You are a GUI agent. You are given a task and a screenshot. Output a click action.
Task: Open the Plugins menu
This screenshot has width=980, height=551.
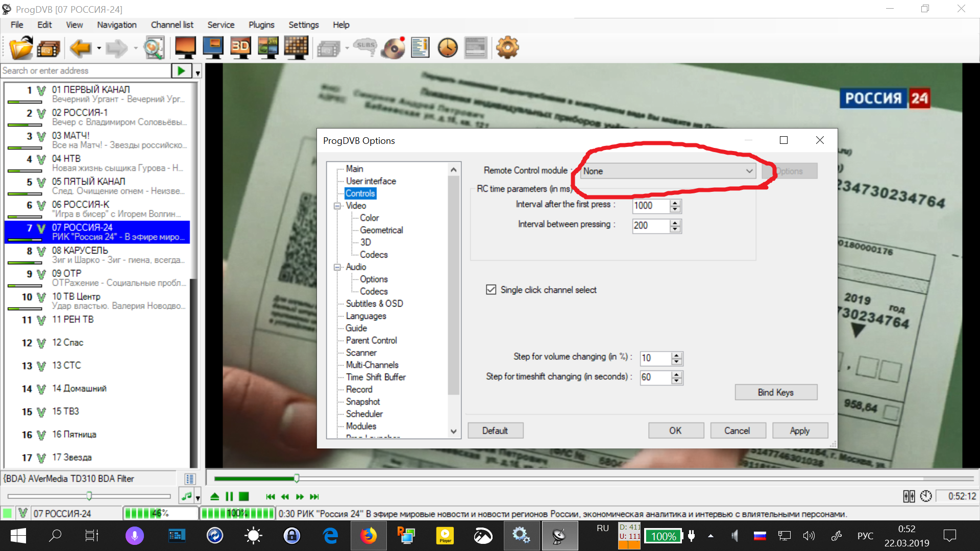261,24
